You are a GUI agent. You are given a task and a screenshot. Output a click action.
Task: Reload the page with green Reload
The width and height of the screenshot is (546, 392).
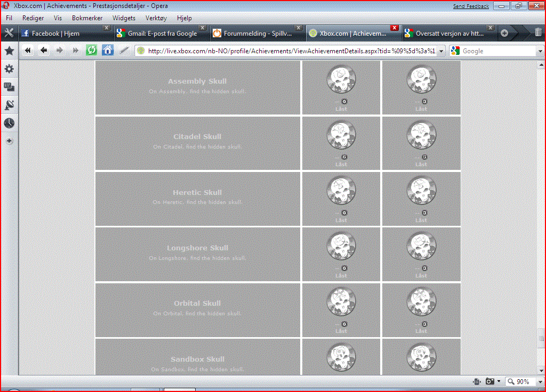pos(92,51)
